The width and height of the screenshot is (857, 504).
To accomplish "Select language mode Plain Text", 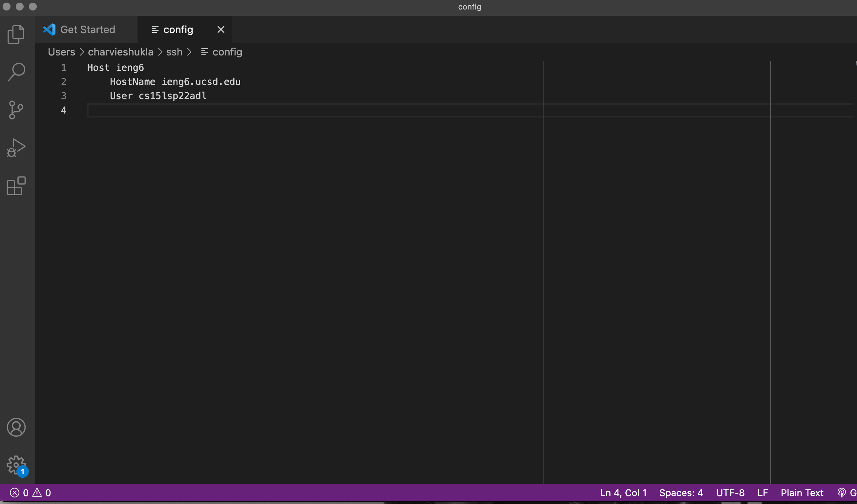I will [802, 493].
